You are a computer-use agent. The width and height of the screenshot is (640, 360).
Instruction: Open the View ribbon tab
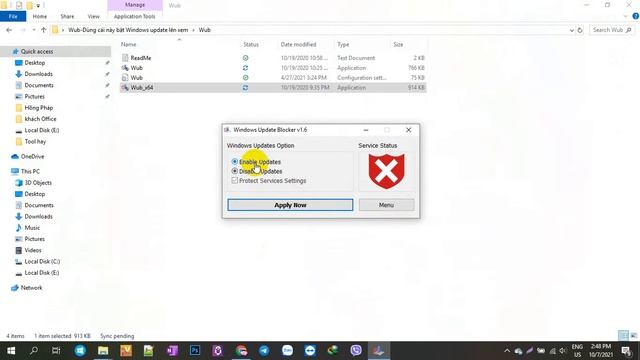[x=93, y=16]
